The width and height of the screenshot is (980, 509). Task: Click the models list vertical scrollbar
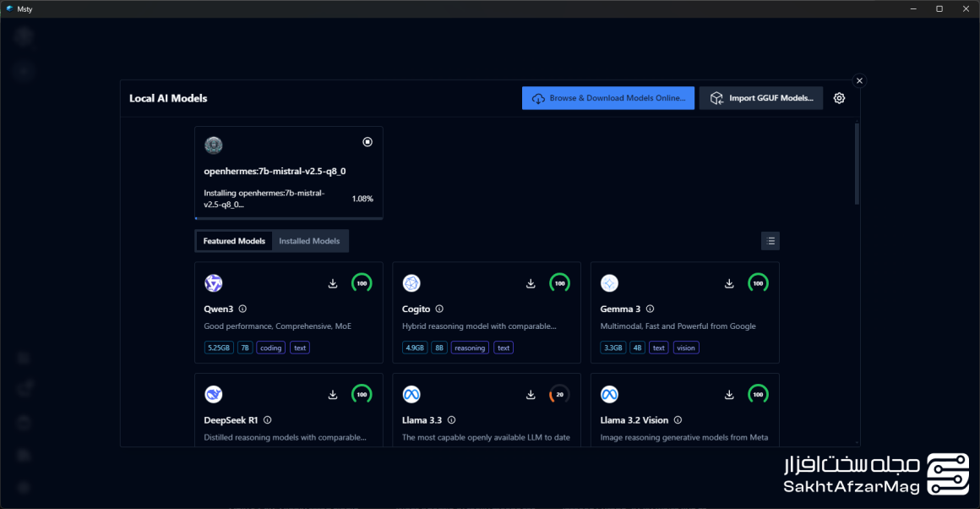pos(857,164)
